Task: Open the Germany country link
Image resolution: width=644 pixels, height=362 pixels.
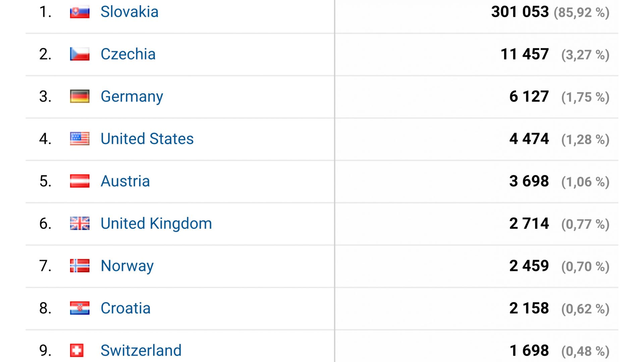Action: [x=132, y=97]
